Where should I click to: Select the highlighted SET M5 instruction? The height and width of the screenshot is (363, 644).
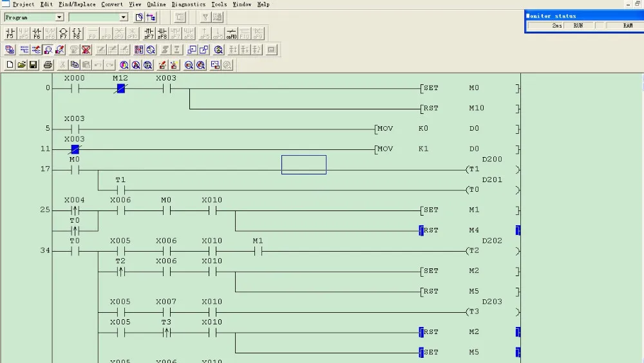tap(469, 352)
